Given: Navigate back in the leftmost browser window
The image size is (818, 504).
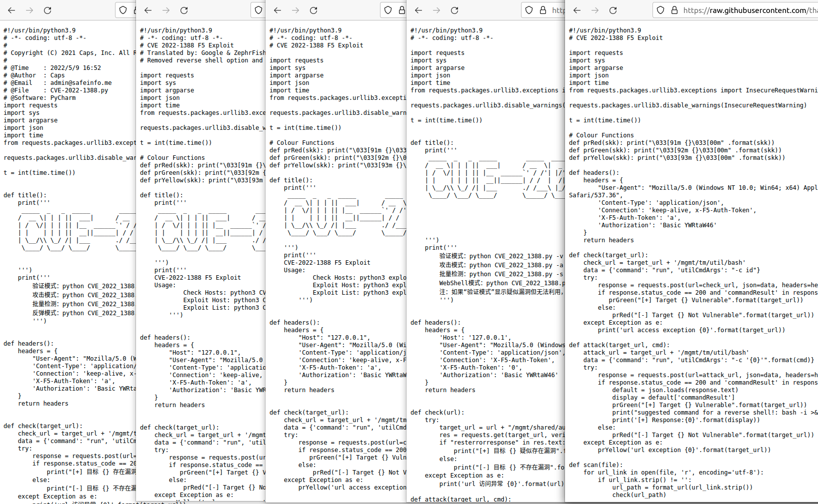Looking at the screenshot, I should coord(11,10).
